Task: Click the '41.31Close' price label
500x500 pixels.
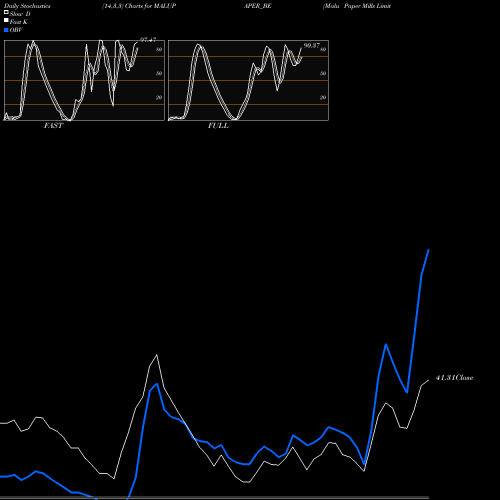Action: [454, 378]
